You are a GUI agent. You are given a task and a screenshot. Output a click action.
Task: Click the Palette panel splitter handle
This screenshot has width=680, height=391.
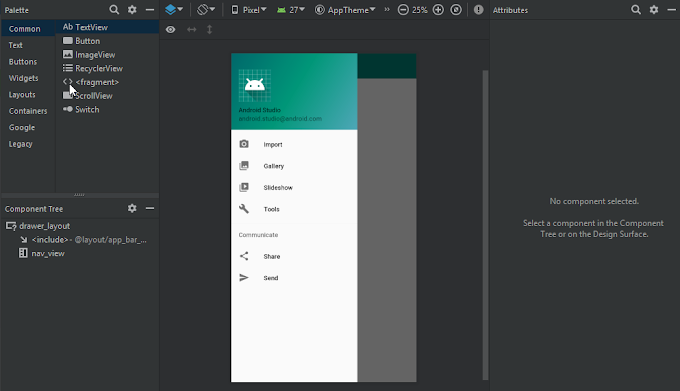tap(79, 195)
